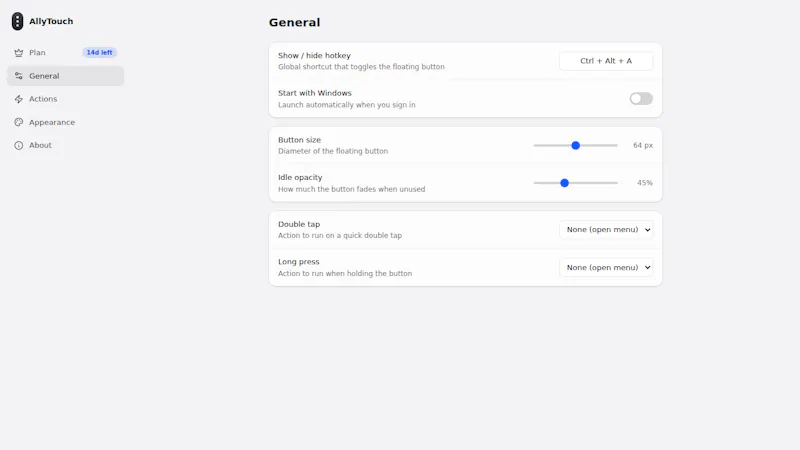Click the crown icon next to Plan
Viewport: 800px width, 450px height.
click(x=19, y=53)
